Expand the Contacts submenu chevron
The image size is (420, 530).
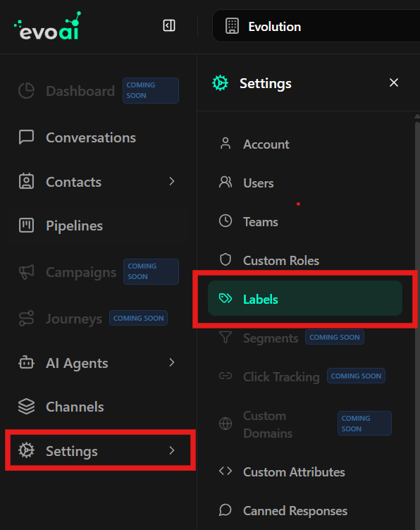pos(172,182)
